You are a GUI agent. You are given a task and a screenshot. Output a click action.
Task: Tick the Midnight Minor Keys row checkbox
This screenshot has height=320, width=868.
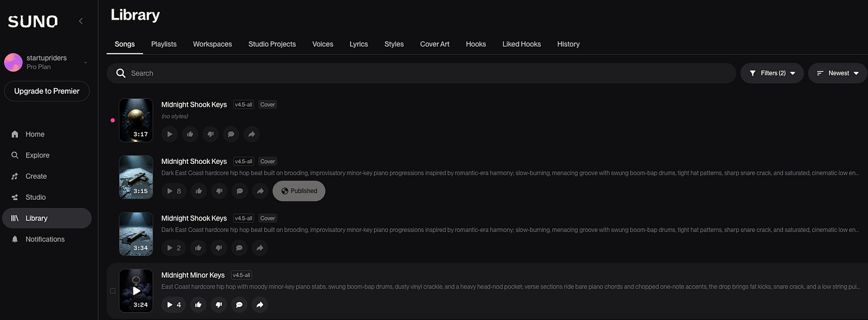click(x=113, y=291)
